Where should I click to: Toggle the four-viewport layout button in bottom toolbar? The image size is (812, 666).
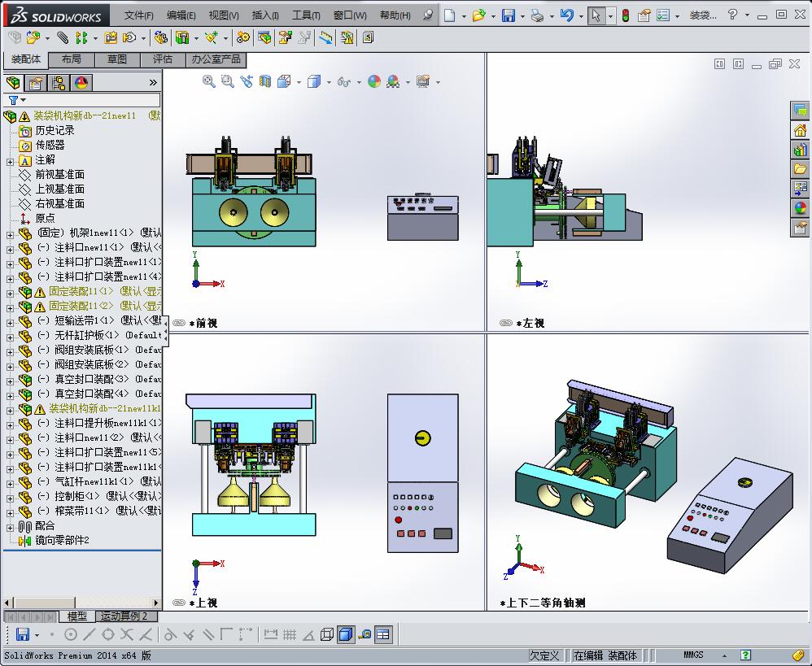383,634
